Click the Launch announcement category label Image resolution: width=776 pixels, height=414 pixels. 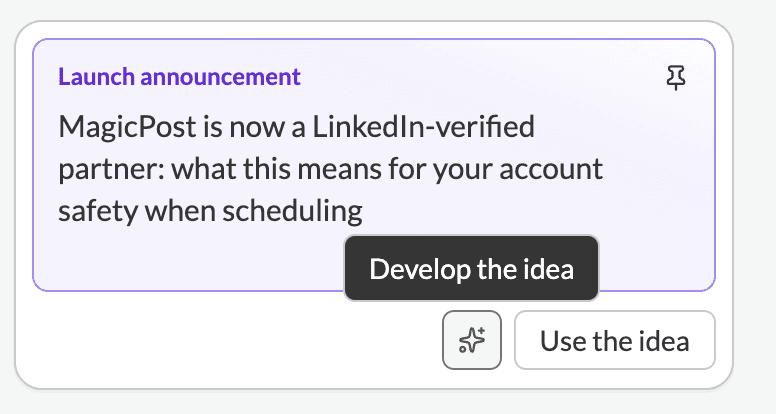tap(180, 76)
